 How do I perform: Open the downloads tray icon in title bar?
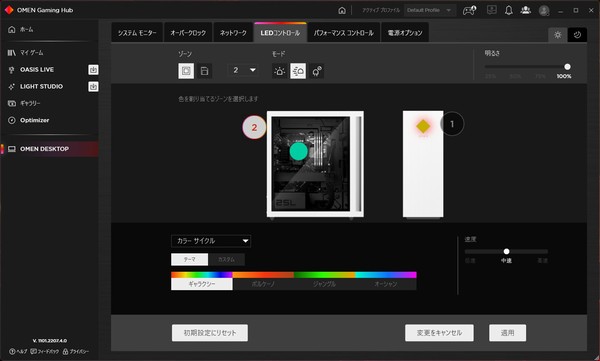pyautogui.click(x=491, y=10)
